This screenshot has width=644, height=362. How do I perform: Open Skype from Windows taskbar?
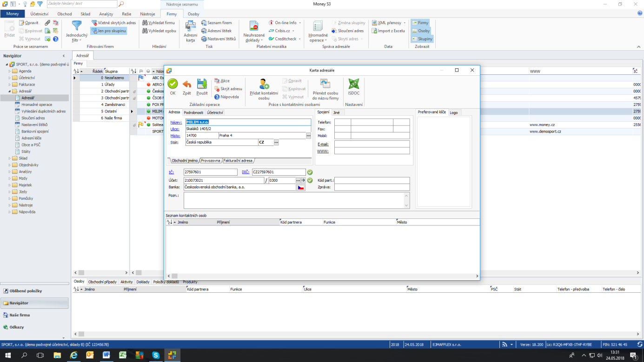coord(156,355)
